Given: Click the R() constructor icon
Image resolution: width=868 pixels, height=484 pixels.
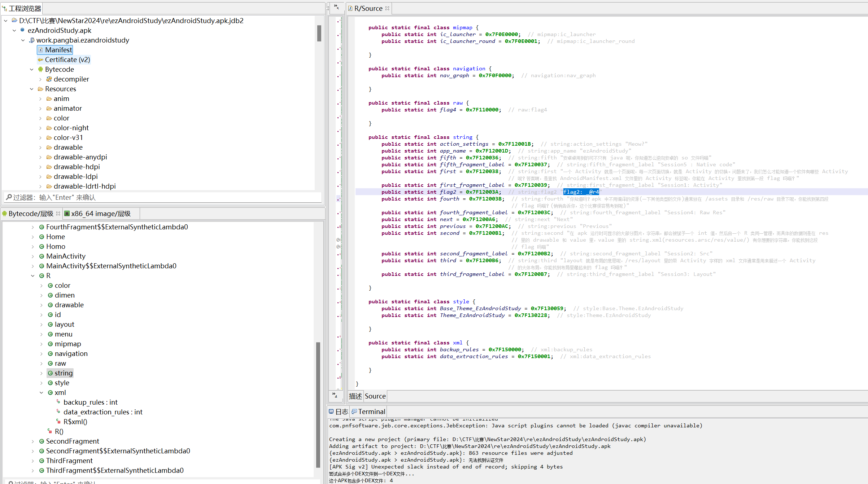Looking at the screenshot, I should pos(50,431).
